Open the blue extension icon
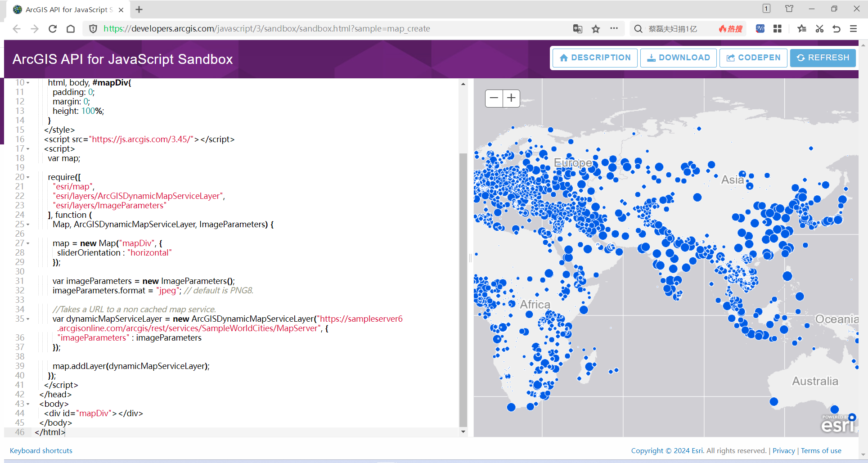 point(760,29)
